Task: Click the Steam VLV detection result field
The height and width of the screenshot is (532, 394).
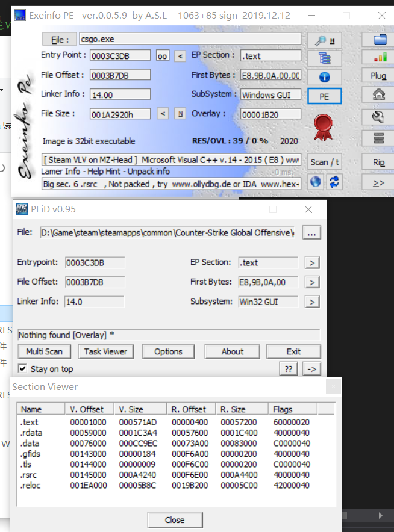Action: click(x=171, y=160)
